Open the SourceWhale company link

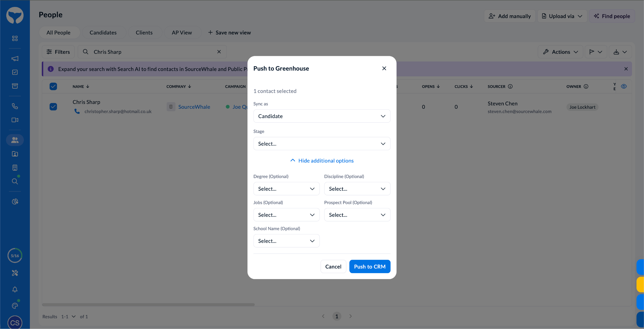[x=194, y=107]
